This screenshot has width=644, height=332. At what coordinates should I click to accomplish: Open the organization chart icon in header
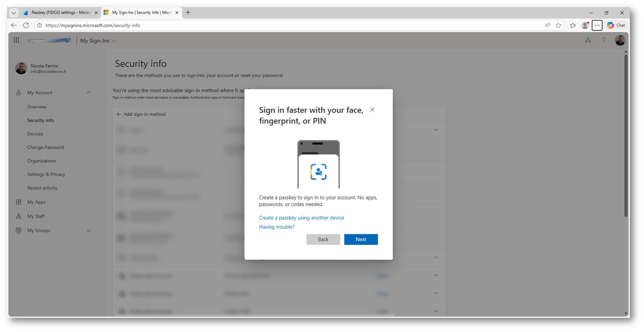(588, 40)
